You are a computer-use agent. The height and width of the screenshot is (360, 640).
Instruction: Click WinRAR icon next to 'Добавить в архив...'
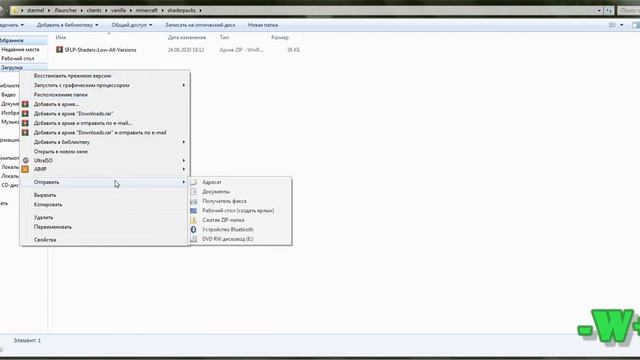25,104
